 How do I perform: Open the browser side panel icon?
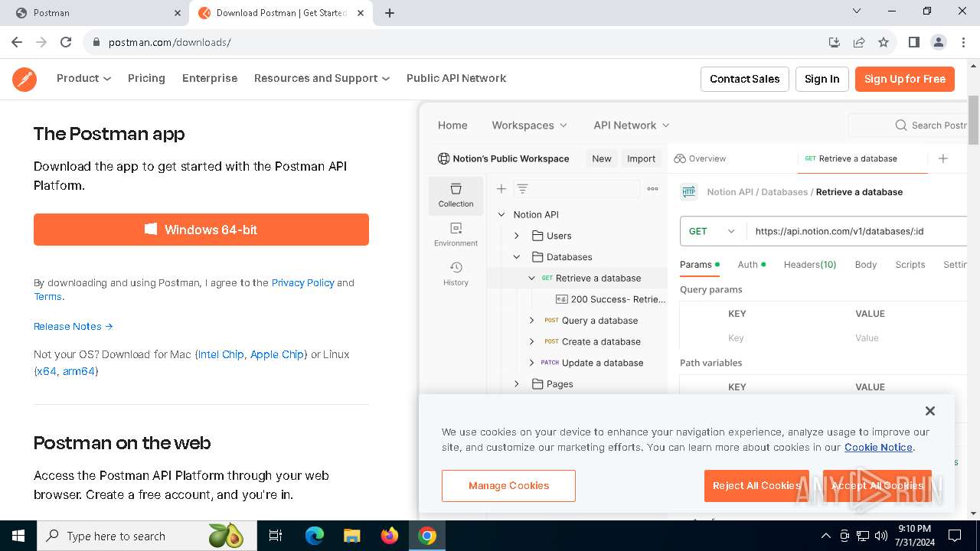(913, 42)
